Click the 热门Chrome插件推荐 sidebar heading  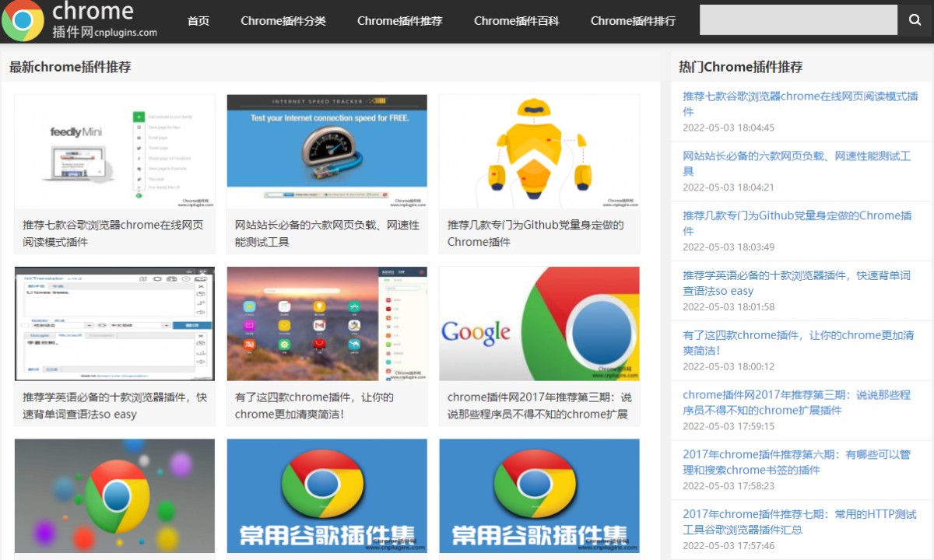click(x=740, y=67)
